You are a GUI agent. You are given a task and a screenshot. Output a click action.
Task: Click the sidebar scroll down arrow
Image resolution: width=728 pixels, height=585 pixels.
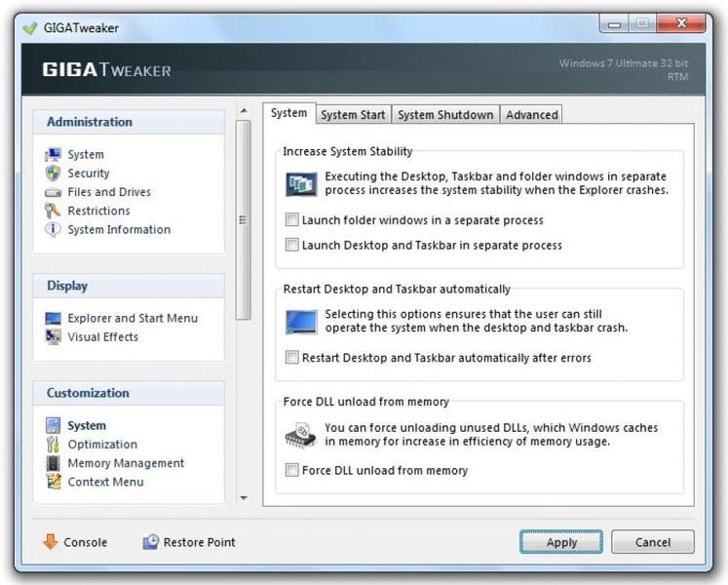pos(244,497)
